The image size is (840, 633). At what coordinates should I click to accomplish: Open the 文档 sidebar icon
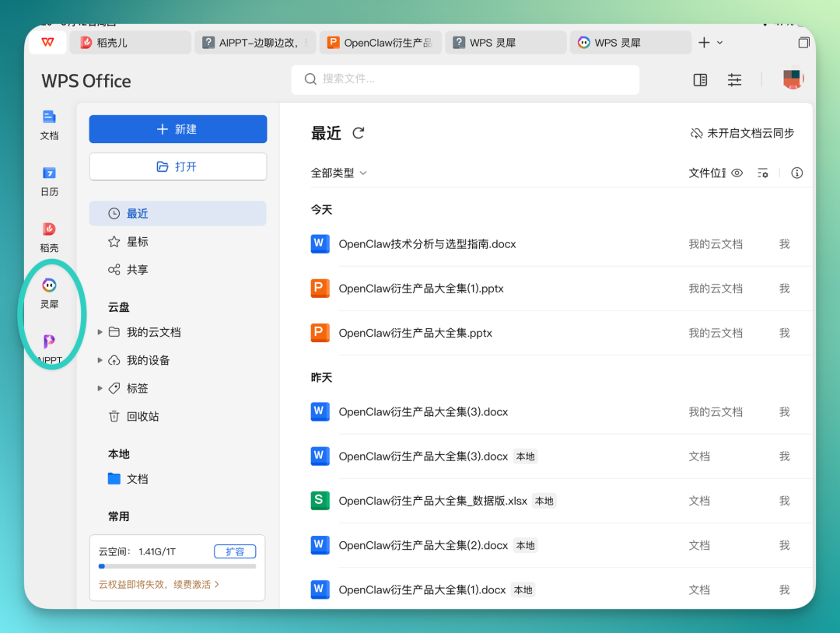(x=49, y=117)
